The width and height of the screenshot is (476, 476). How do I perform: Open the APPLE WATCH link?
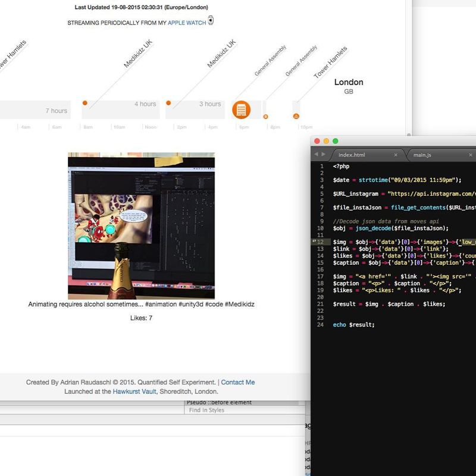coord(187,23)
